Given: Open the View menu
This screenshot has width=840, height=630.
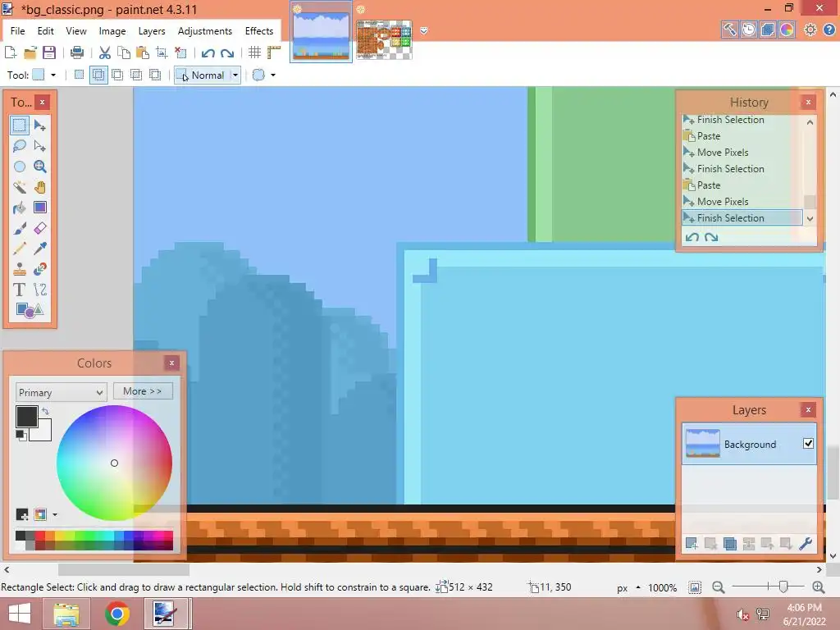Looking at the screenshot, I should (x=76, y=31).
